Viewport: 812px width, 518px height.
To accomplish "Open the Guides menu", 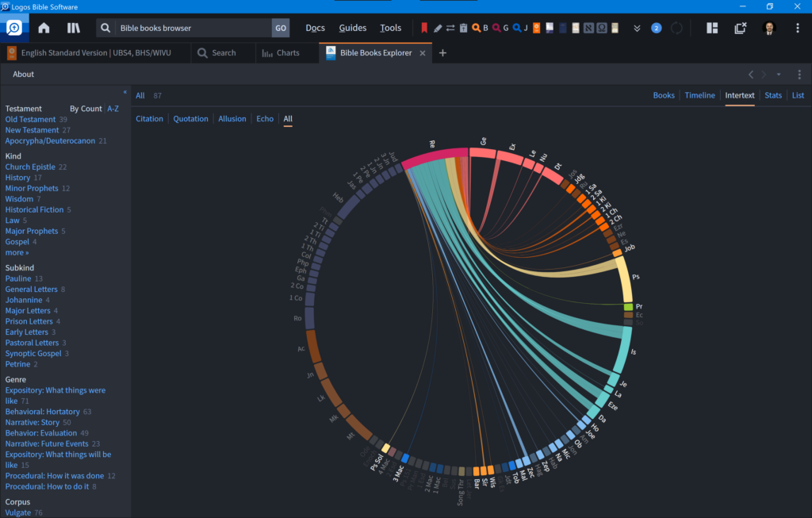I will (x=353, y=28).
